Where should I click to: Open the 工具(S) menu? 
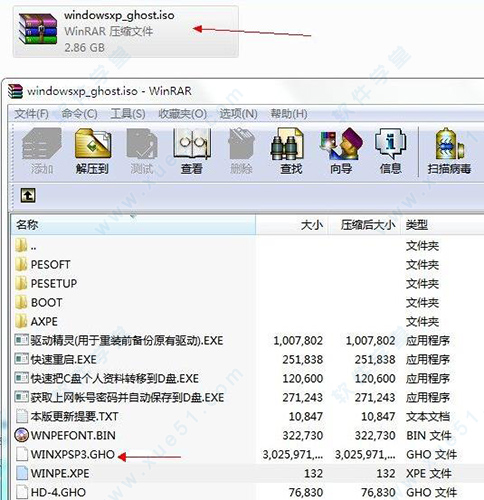point(128,114)
